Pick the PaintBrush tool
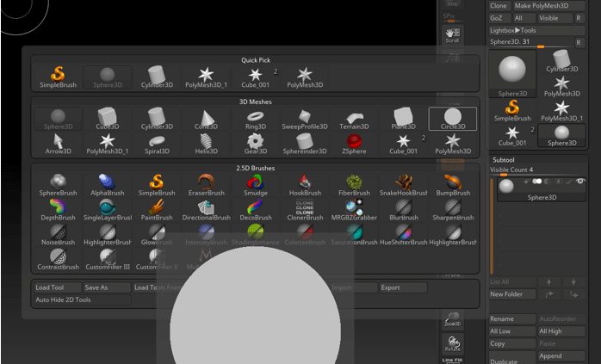 [157, 210]
